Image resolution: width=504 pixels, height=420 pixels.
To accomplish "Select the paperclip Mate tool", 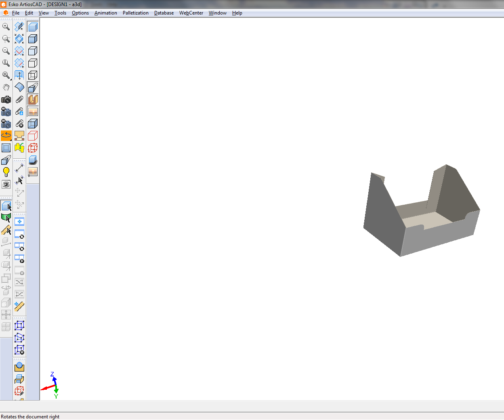I will tap(19, 99).
